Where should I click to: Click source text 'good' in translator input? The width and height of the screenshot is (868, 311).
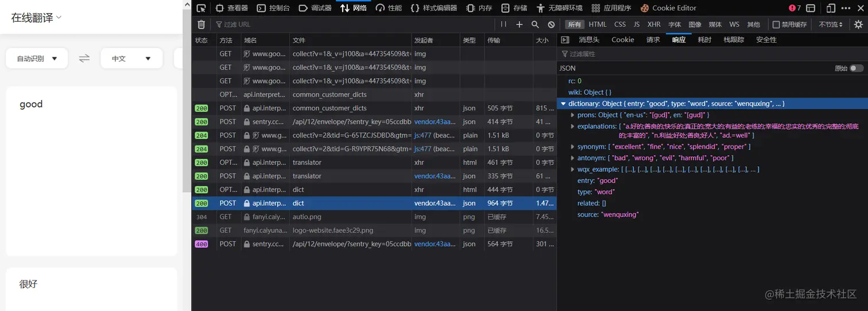point(31,104)
